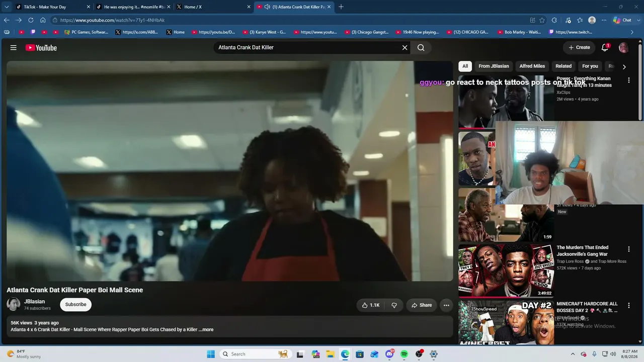The image size is (644, 362).
Task: Open browser Settings and more menu
Action: tap(604, 20)
